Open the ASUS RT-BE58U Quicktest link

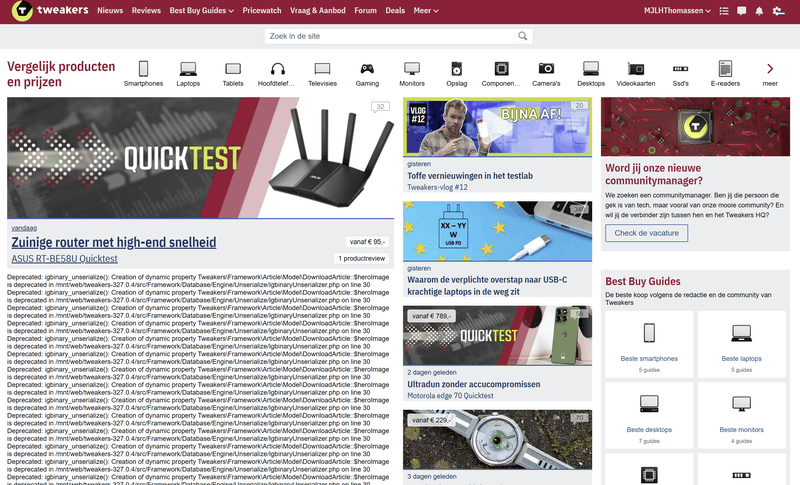coord(64,259)
